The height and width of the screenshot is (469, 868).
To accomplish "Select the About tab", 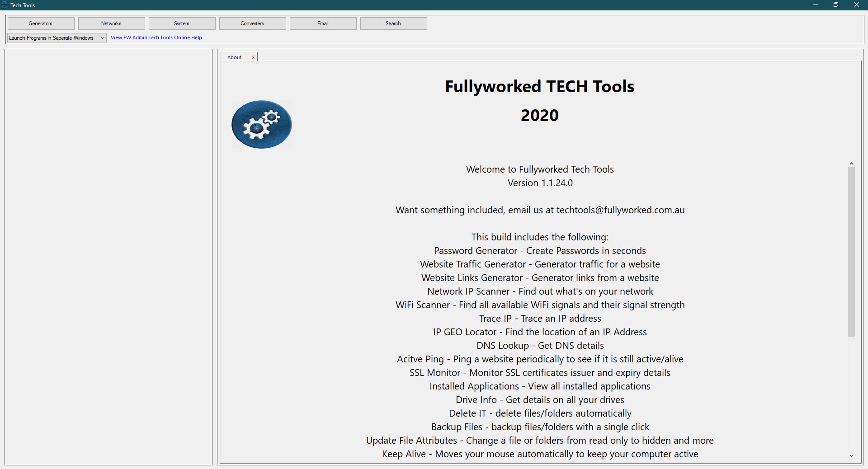I will click(234, 57).
